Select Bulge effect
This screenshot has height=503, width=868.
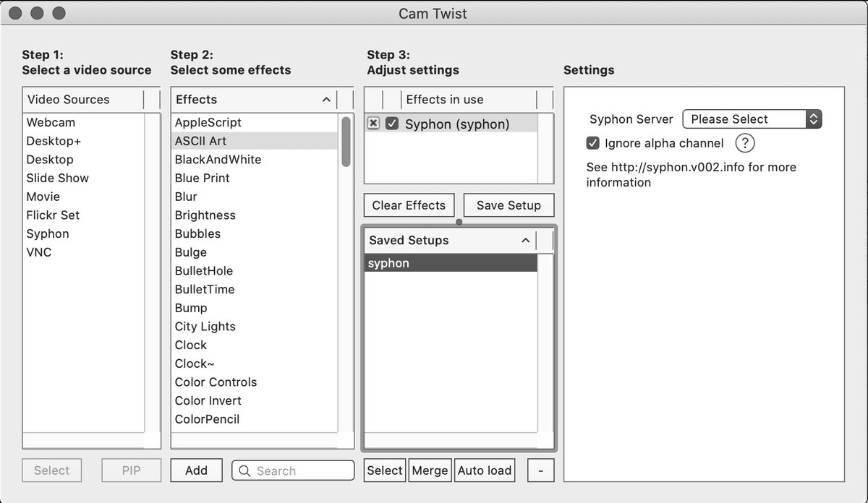255,252
